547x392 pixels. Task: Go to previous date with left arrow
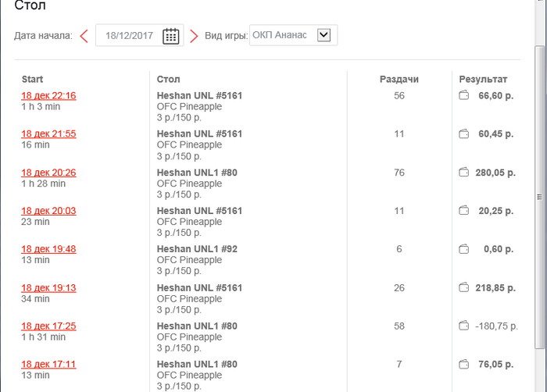click(x=84, y=36)
